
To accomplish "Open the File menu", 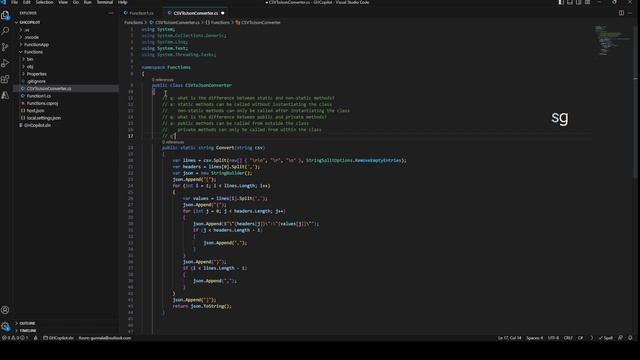I will [x=15, y=2].
